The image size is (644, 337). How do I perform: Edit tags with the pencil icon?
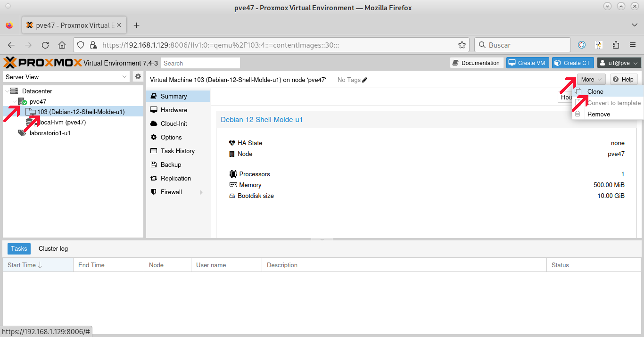click(x=364, y=80)
